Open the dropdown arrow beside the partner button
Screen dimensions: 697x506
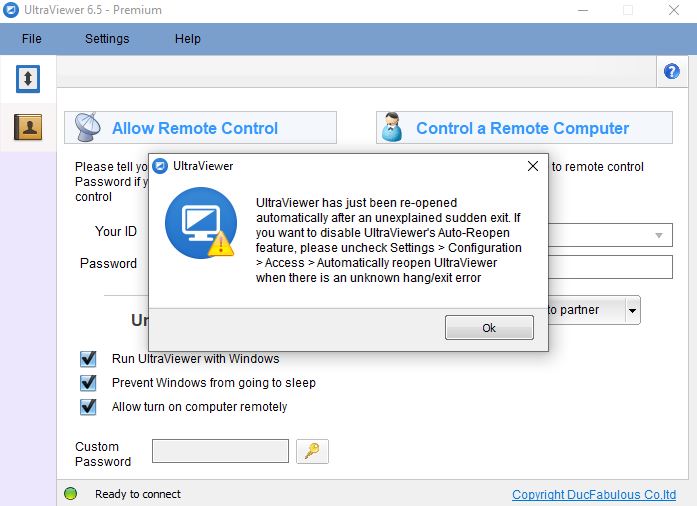[x=633, y=310]
